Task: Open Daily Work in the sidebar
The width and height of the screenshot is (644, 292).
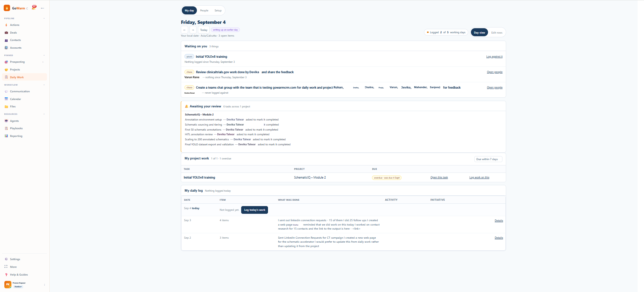Action: tap(24, 77)
